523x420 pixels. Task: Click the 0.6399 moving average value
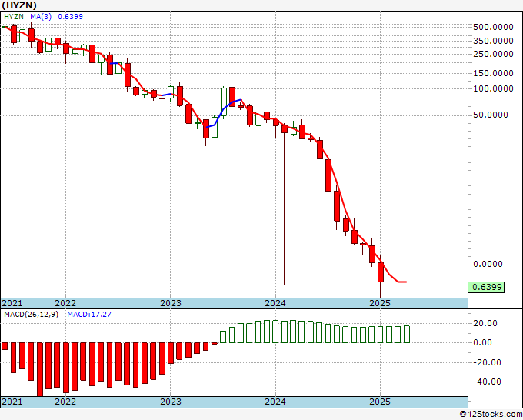pos(71,17)
